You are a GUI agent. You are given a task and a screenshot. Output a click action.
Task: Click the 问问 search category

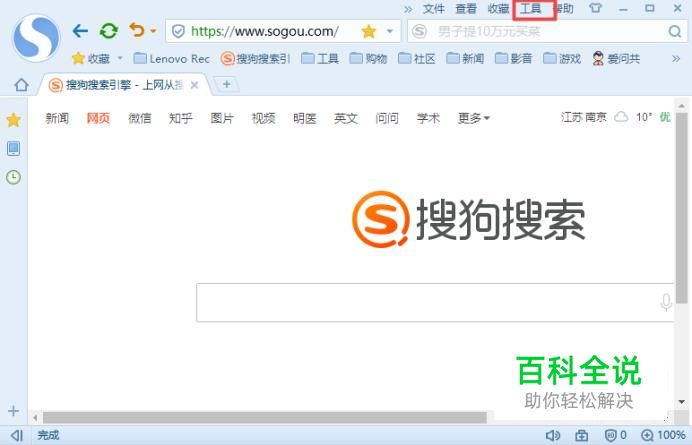pos(387,118)
